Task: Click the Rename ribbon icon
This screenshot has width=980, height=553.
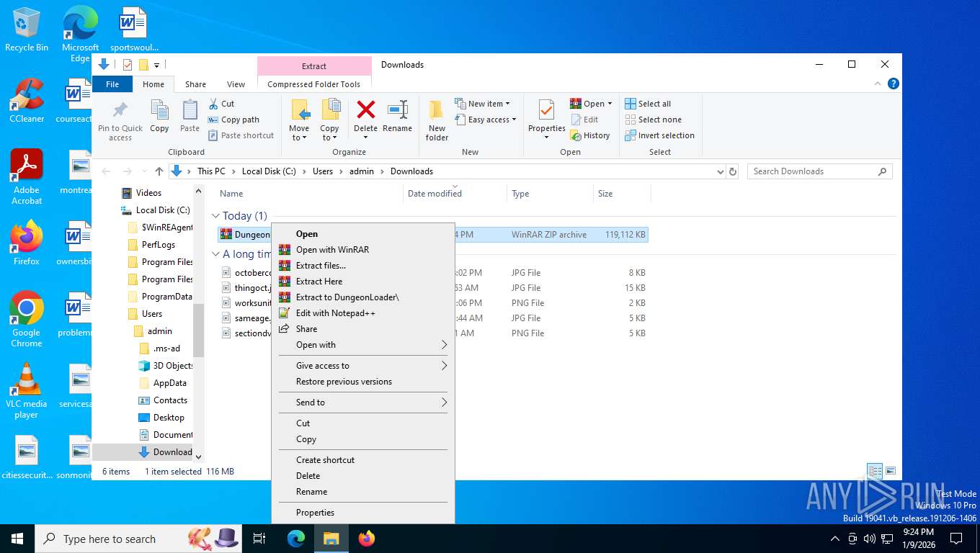Action: click(398, 109)
